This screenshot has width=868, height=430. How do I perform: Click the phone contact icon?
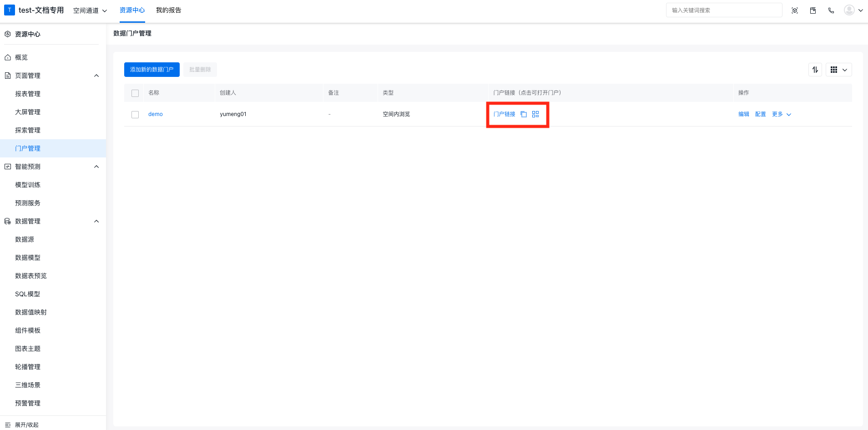pos(831,10)
